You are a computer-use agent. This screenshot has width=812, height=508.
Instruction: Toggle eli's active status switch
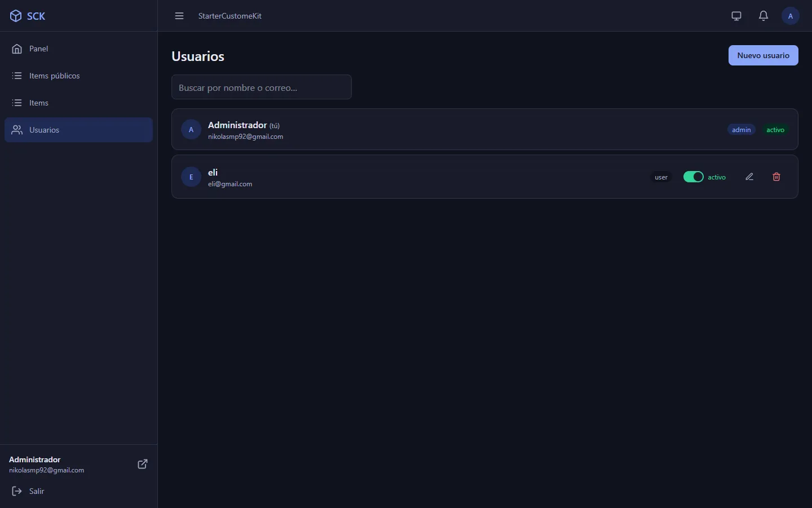tap(694, 177)
